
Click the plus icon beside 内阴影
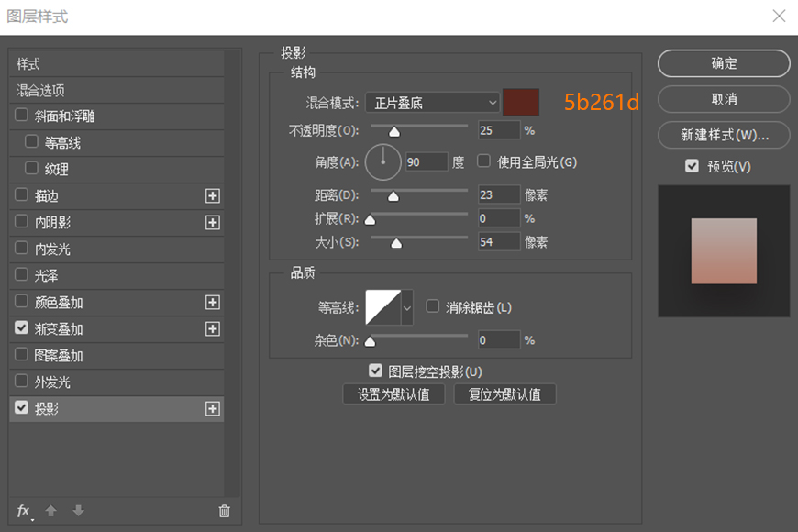212,222
